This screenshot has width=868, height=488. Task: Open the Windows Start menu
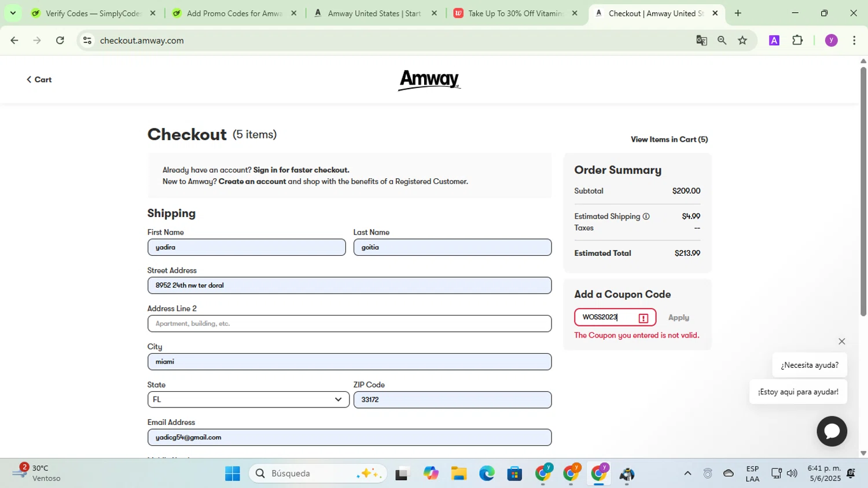tap(233, 474)
